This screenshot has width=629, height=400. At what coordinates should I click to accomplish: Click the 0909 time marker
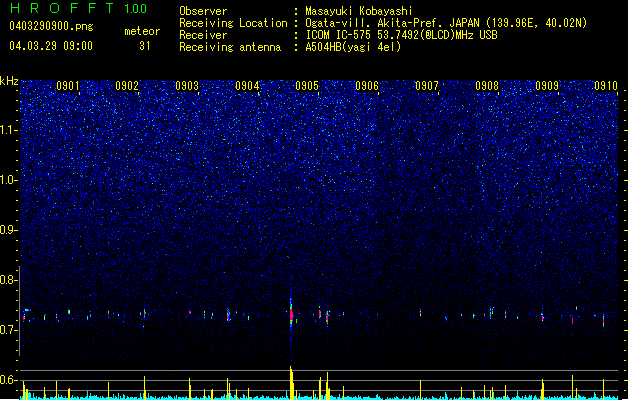click(547, 86)
